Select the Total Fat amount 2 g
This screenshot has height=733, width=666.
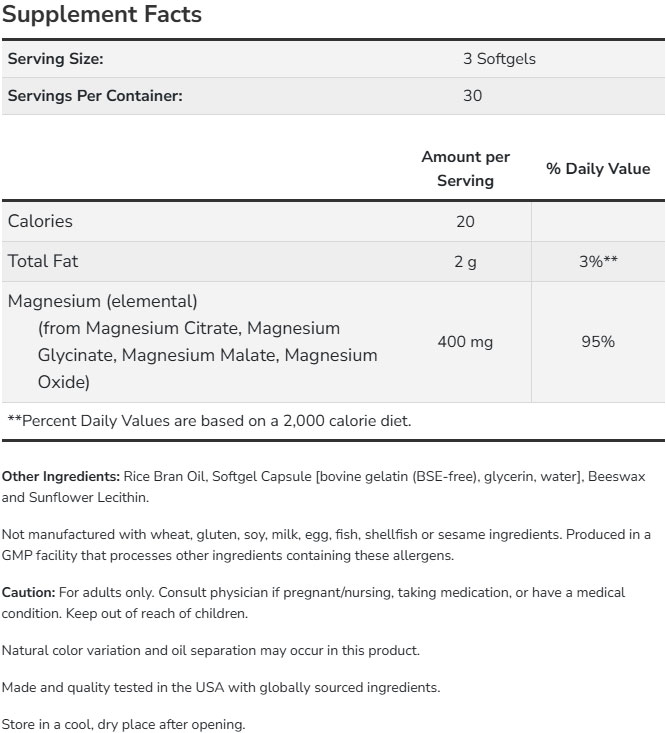pos(465,261)
